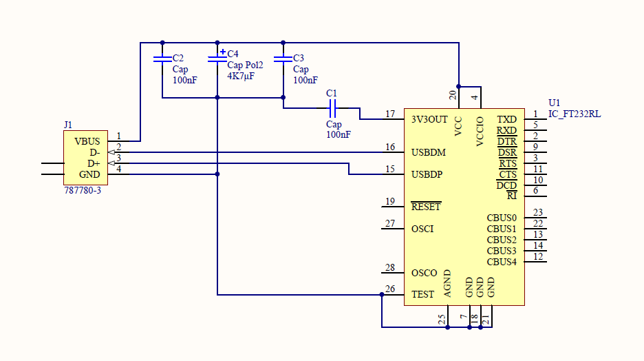Click pin number 25 below AGND
This screenshot has width=644, height=361.
442,320
